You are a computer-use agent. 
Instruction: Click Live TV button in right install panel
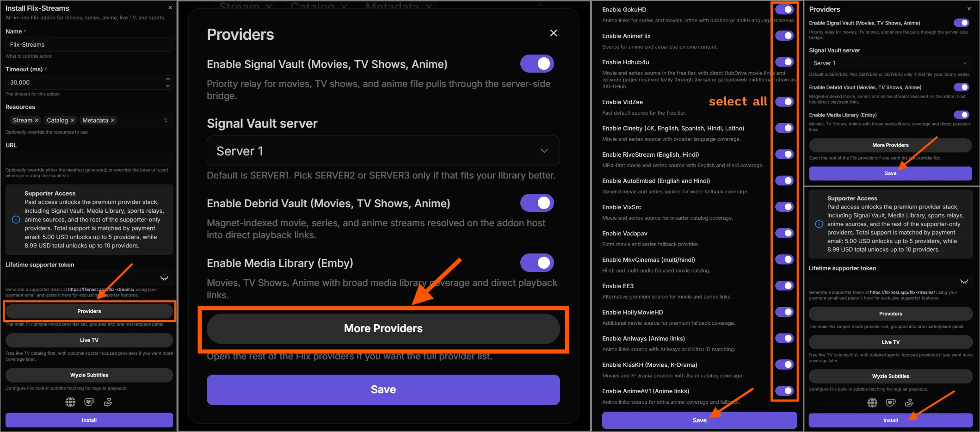point(890,342)
